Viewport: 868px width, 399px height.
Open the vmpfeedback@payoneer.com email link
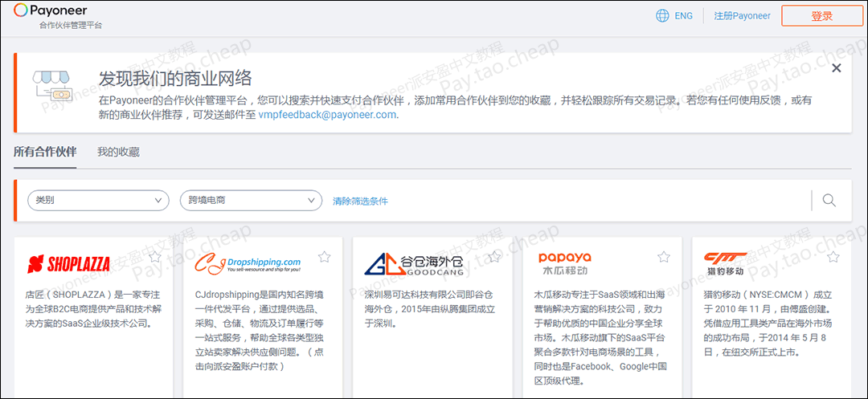[x=327, y=115]
